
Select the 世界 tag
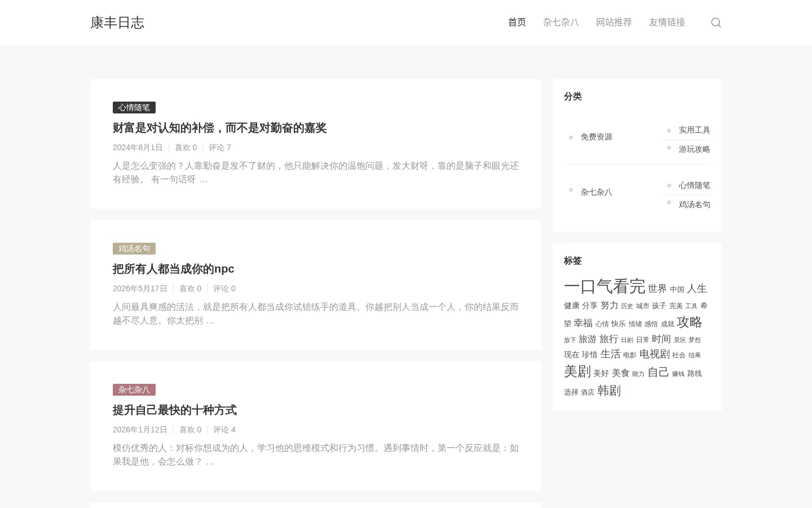point(657,288)
